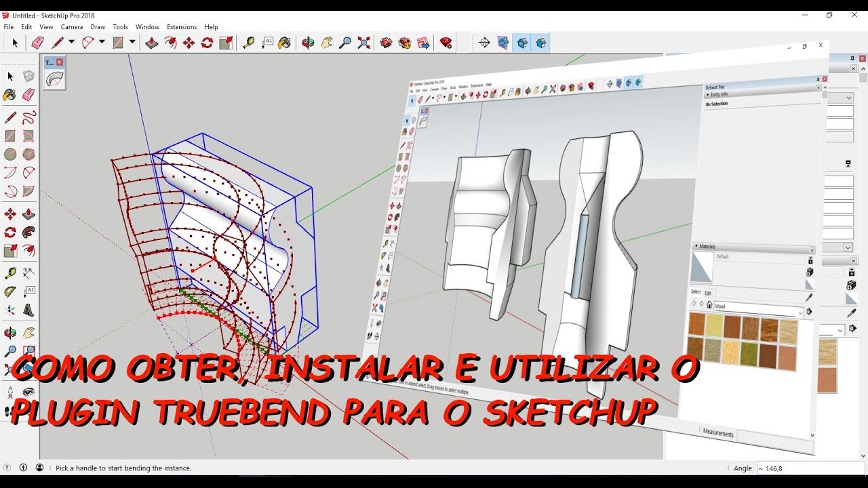
Task: Open the Arc tool dropdown arrow
Action: pos(102,42)
